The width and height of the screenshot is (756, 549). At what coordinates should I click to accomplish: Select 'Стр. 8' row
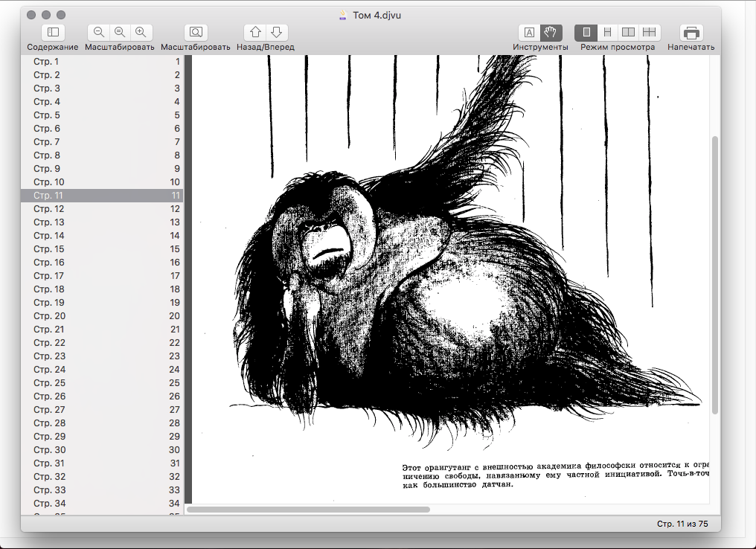point(102,155)
